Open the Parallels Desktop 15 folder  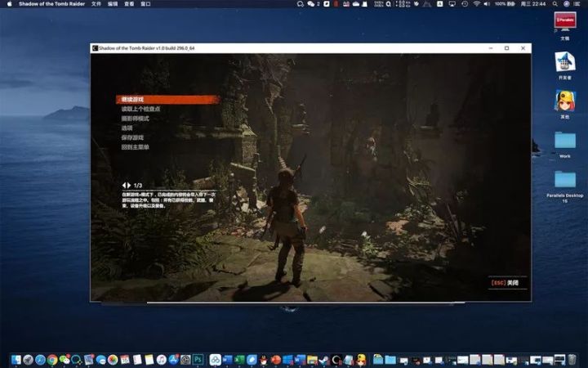tap(565, 186)
